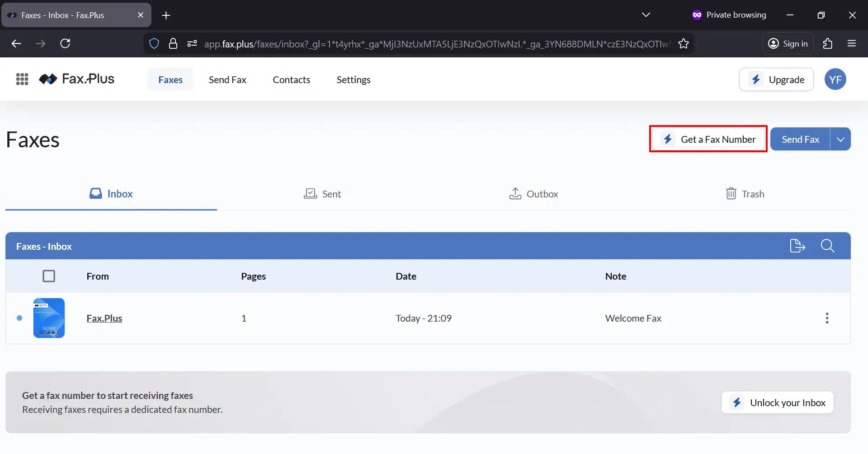
Task: Expand the browser tab list chevron
Action: [x=646, y=15]
